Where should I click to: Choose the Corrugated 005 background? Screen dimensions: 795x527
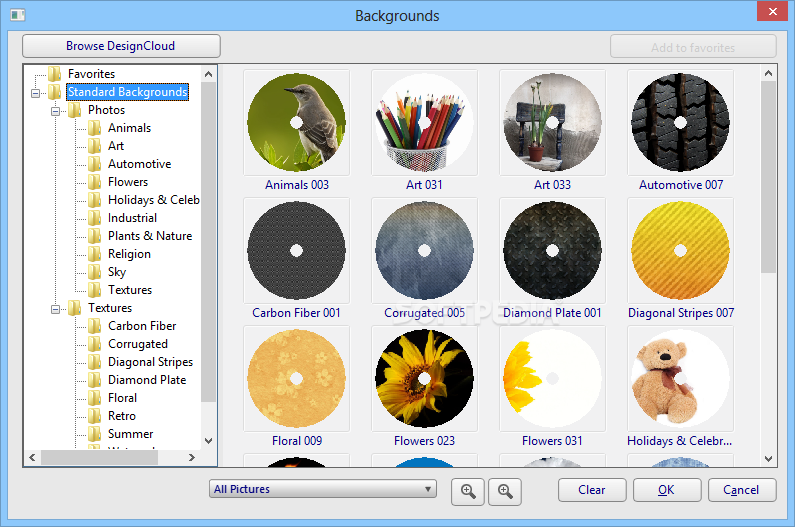click(424, 251)
